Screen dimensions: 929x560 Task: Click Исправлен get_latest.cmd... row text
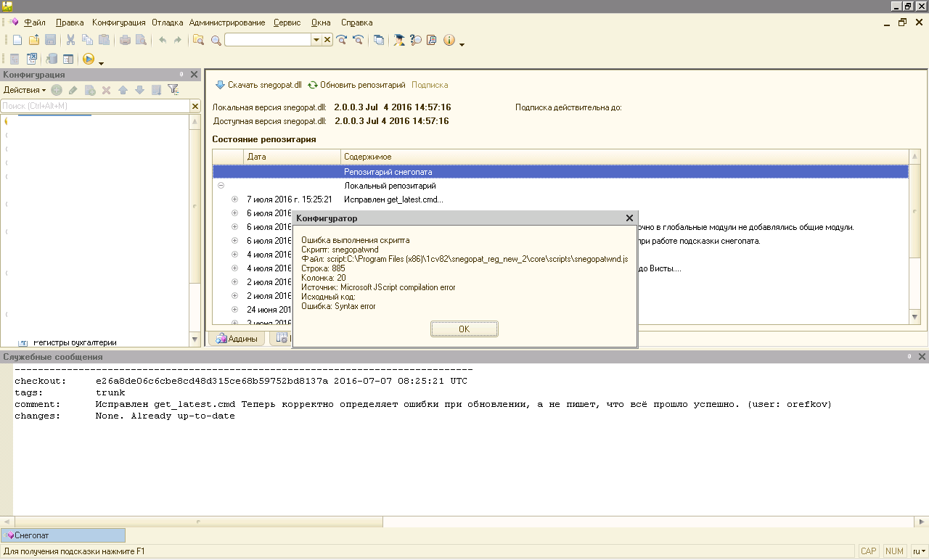[393, 199]
